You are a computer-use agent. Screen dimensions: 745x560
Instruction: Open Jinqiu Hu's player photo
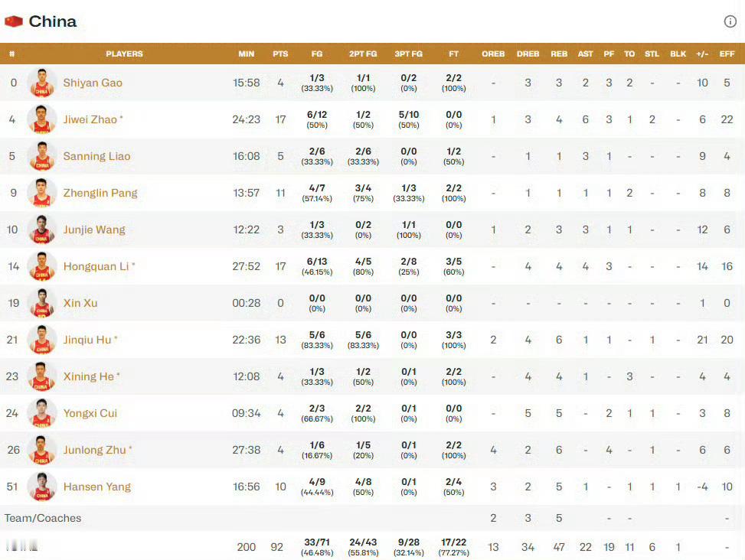(42, 340)
